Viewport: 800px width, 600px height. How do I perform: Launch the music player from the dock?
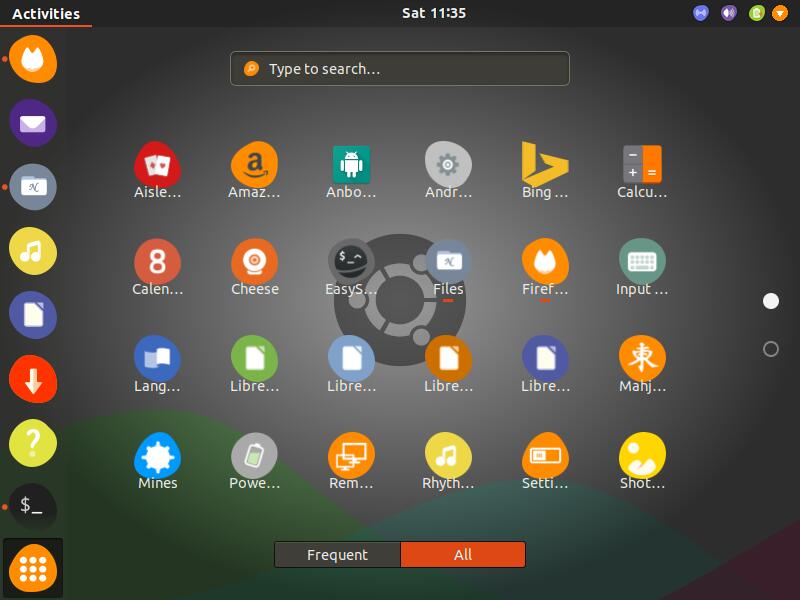33,251
